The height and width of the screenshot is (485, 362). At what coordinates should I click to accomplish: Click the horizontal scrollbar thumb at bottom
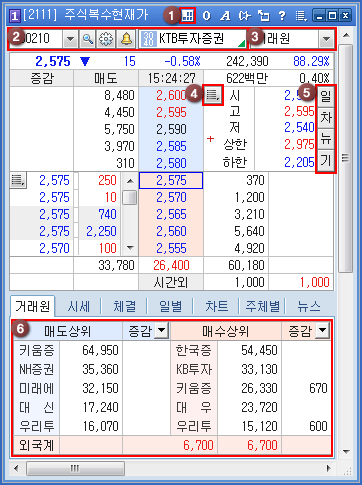coord(76,469)
